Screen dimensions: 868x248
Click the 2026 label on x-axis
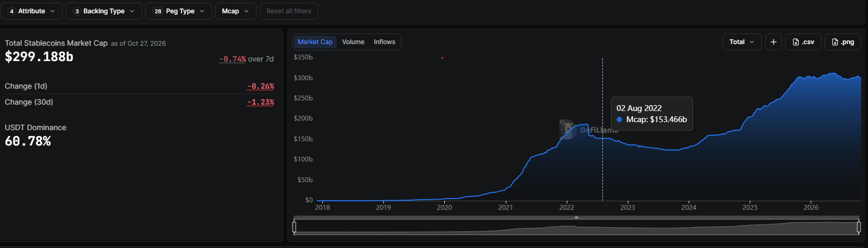(x=811, y=208)
